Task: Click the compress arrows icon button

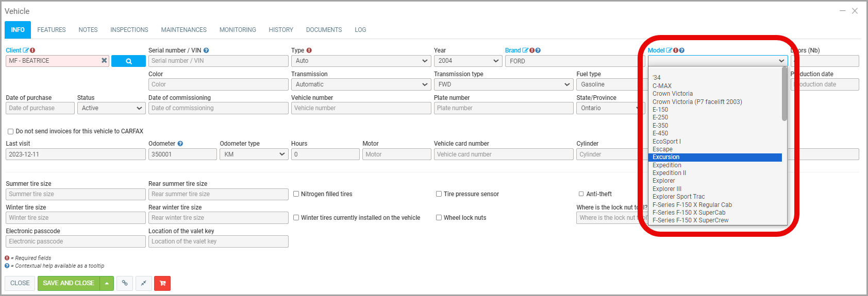Action: pyautogui.click(x=144, y=283)
